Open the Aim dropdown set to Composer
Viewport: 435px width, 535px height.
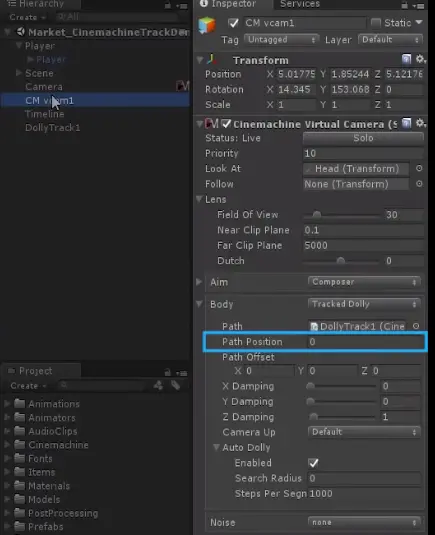coord(364,282)
